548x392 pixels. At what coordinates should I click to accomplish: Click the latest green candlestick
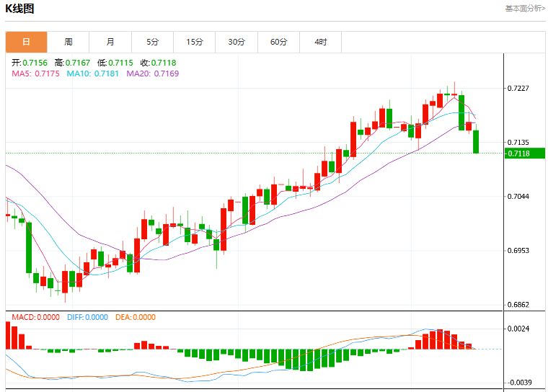(476, 141)
